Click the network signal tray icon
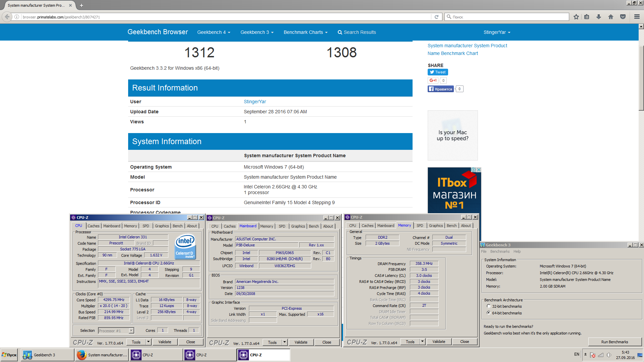Image resolution: width=644 pixels, height=362 pixels. click(x=601, y=355)
